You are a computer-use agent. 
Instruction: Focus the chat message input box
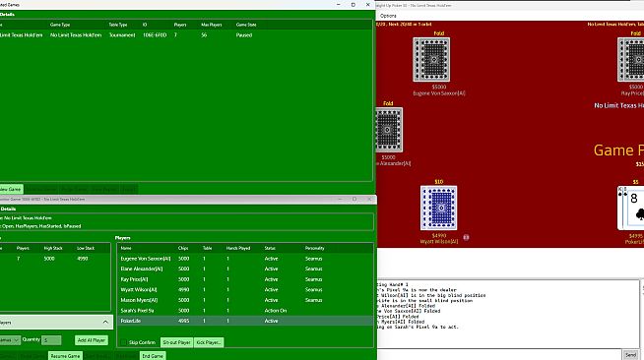tap(498, 355)
